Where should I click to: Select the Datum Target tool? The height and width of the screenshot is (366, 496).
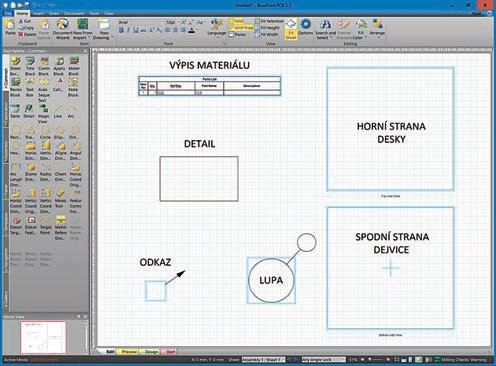click(16, 225)
